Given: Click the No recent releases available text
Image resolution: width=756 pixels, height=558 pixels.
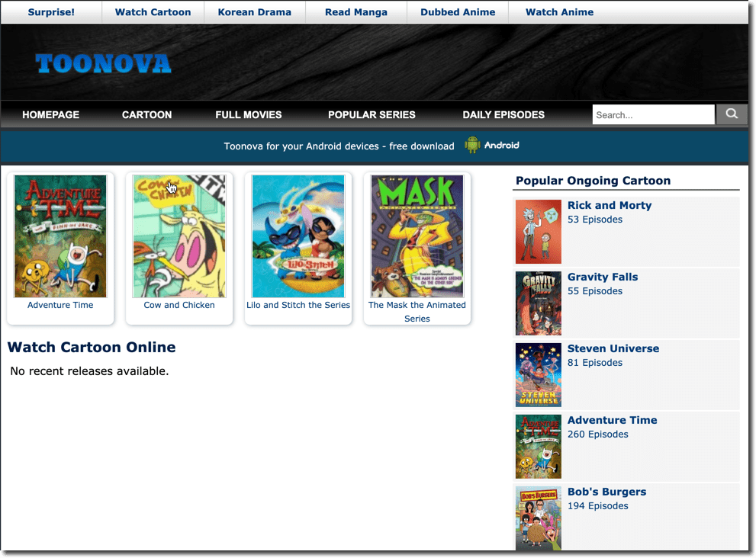Looking at the screenshot, I should click(x=90, y=371).
